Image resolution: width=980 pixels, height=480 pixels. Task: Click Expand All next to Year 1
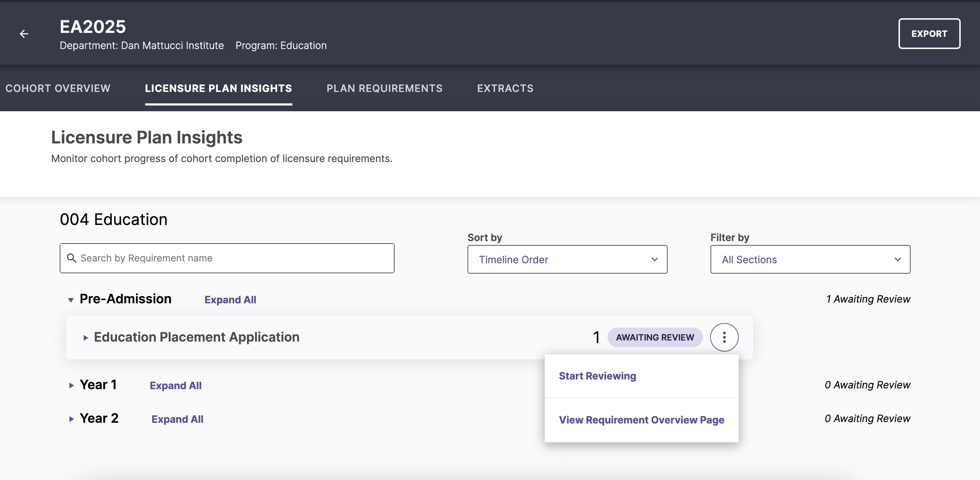tap(175, 385)
